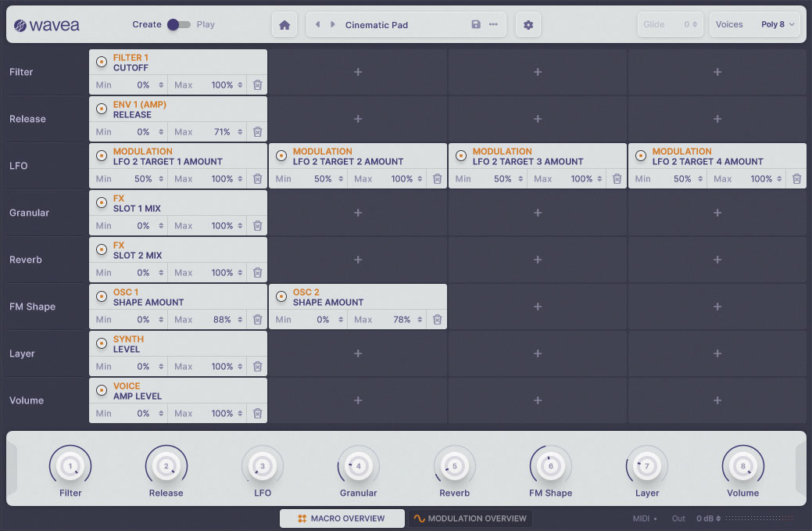Viewport: 812px width, 531px height.
Task: Toggle FX Slot 1 Mix target indicator
Action: [102, 203]
